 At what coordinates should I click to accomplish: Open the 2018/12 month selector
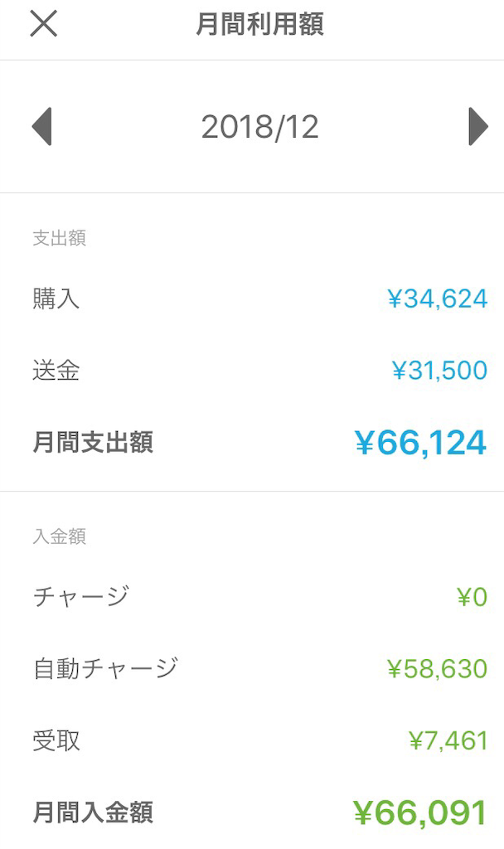[x=260, y=125]
